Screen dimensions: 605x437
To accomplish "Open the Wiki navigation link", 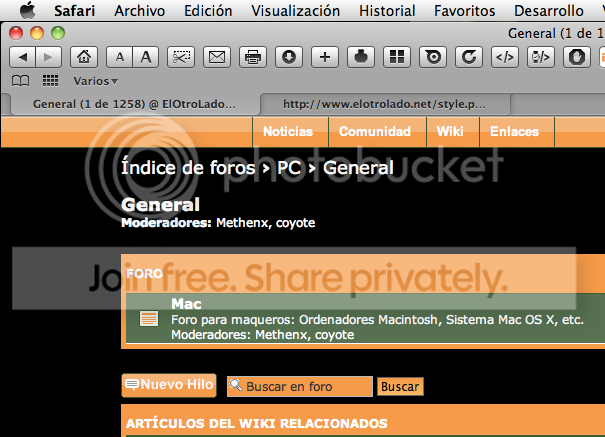I will [449, 131].
